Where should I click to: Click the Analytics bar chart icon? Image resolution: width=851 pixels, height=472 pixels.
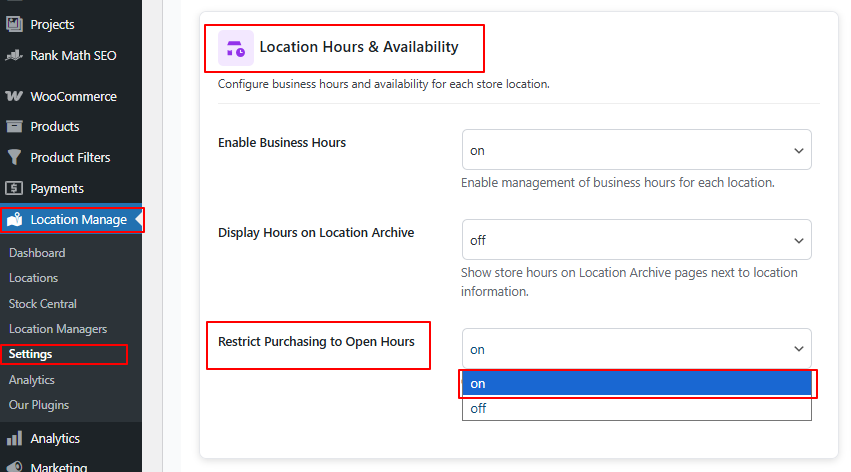[14, 439]
